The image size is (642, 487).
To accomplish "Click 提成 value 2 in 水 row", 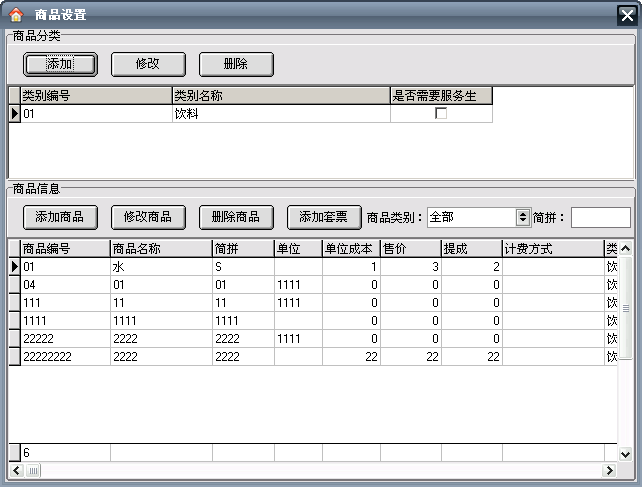I will 472,267.
